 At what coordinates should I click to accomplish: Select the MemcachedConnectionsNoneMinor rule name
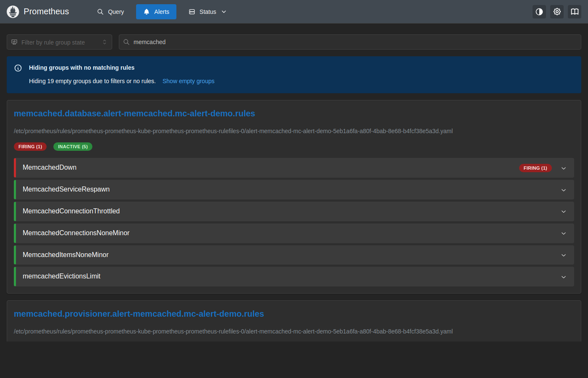tap(76, 233)
